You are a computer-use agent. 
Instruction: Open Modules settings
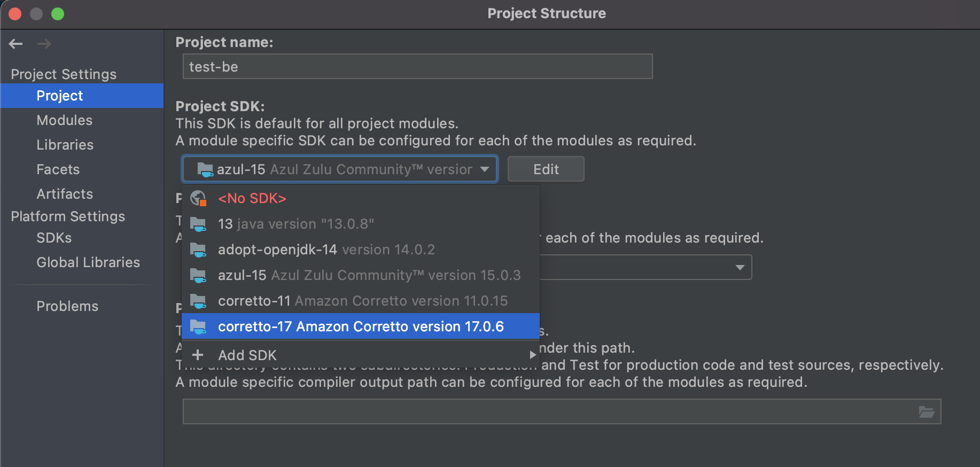[82, 120]
